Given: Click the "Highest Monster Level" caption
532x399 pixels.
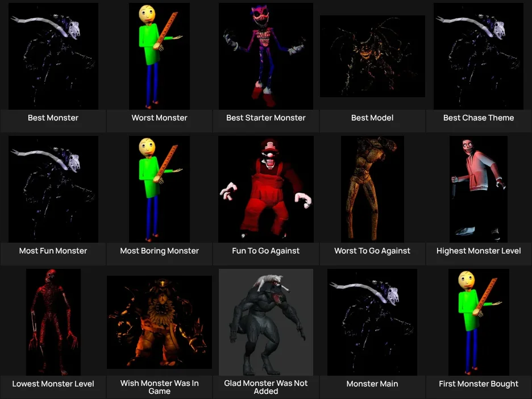Looking at the screenshot, I should [479, 251].
